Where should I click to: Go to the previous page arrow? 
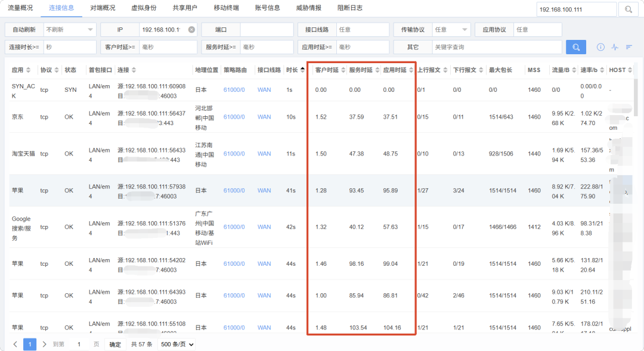click(15, 344)
